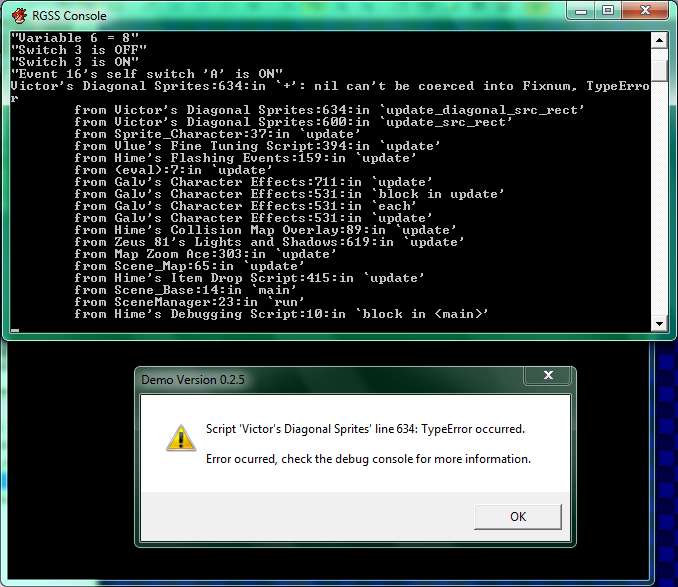Click the RGSS Console title bar icon
This screenshot has height=587, width=678.
[x=19, y=16]
